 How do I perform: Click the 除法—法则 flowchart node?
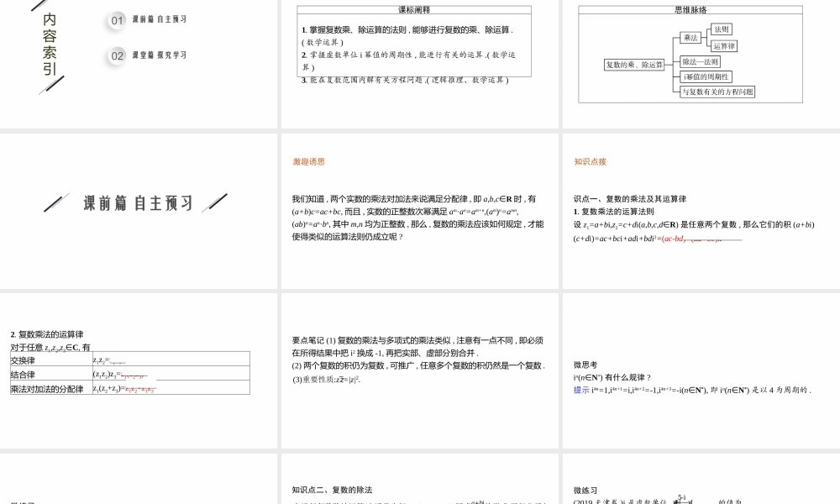pos(701,61)
